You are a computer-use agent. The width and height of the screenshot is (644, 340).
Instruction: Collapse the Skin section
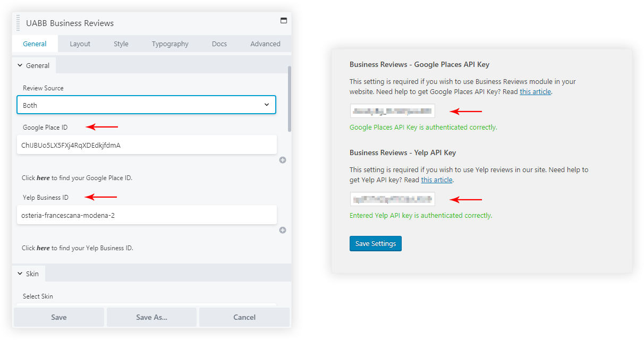pos(28,274)
